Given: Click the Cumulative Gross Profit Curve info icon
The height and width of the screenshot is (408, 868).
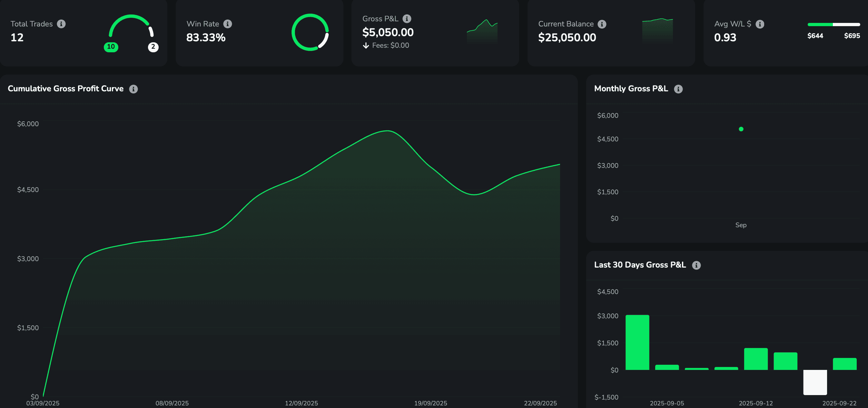Looking at the screenshot, I should point(133,89).
